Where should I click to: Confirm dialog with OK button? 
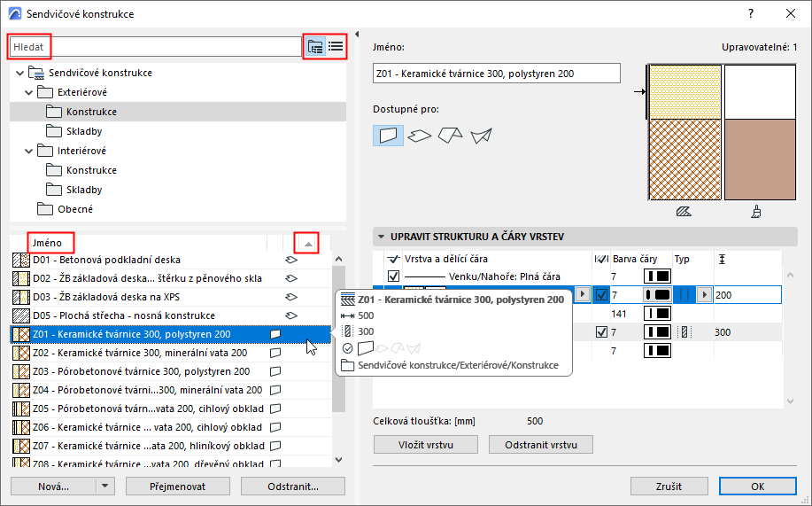click(x=758, y=487)
